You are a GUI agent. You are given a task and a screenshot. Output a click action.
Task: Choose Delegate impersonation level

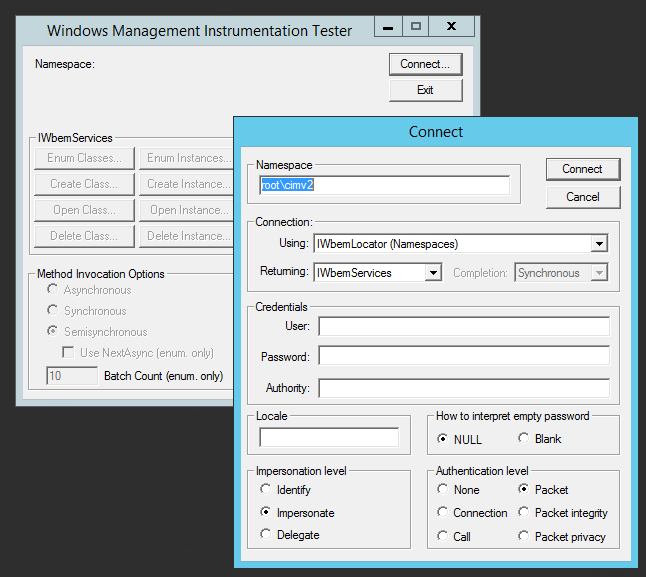pos(265,535)
